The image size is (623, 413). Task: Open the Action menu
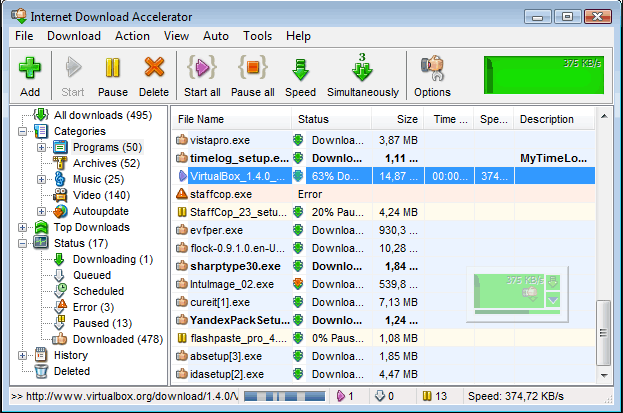(x=132, y=36)
